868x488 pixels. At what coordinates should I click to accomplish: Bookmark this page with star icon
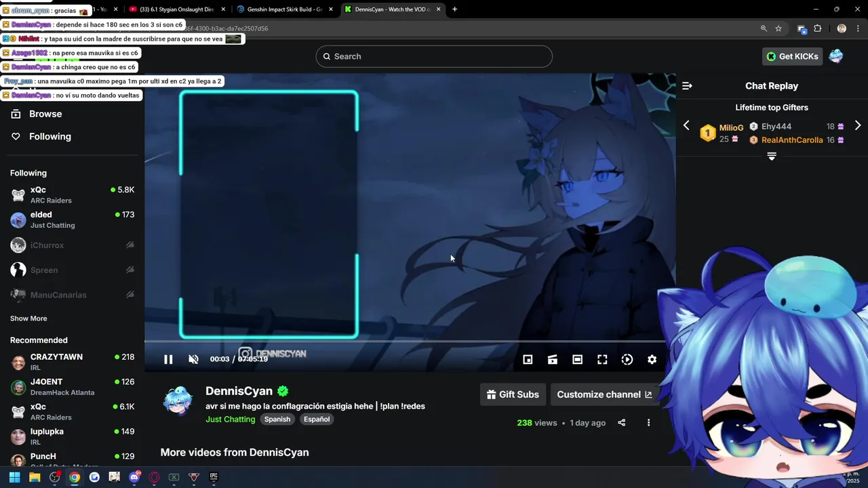click(x=778, y=28)
